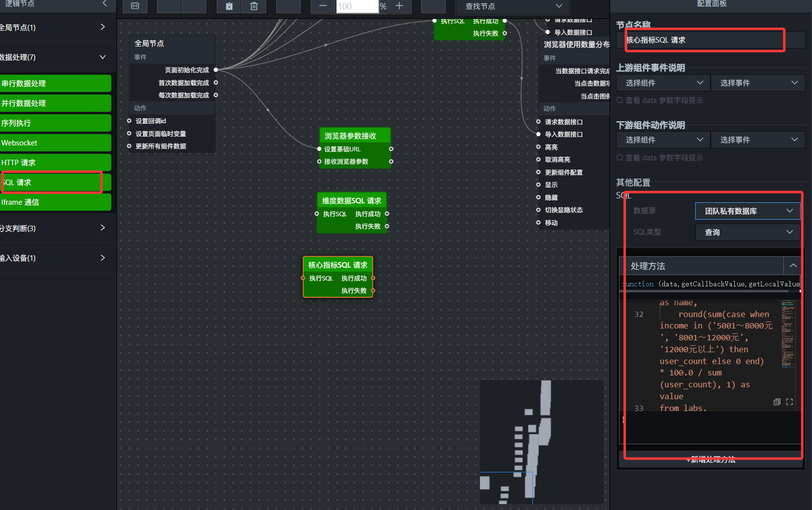The width and height of the screenshot is (812, 510).
Task: Select the SQL 请求 node item
Action: pos(55,182)
